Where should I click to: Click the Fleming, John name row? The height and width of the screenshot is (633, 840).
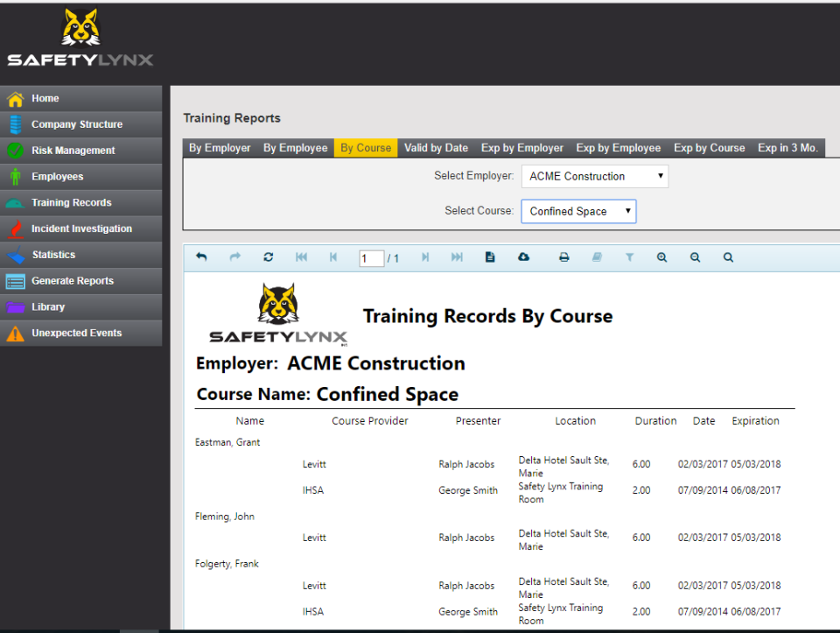click(225, 517)
